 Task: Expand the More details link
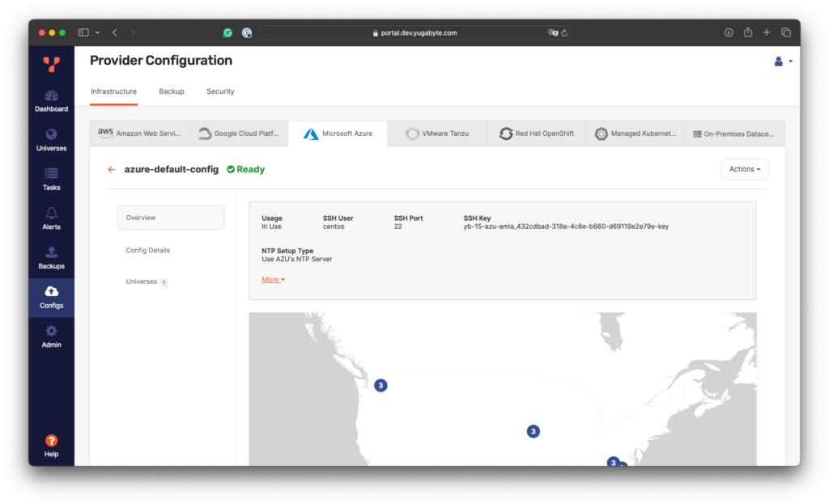click(x=273, y=280)
